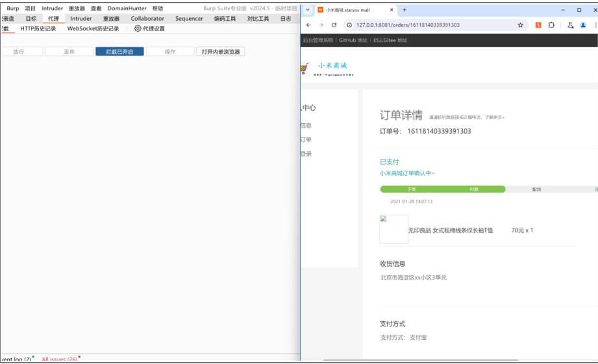This screenshot has width=598, height=364.
Task: Open the 代理设置 proxy settings
Action: (149, 29)
